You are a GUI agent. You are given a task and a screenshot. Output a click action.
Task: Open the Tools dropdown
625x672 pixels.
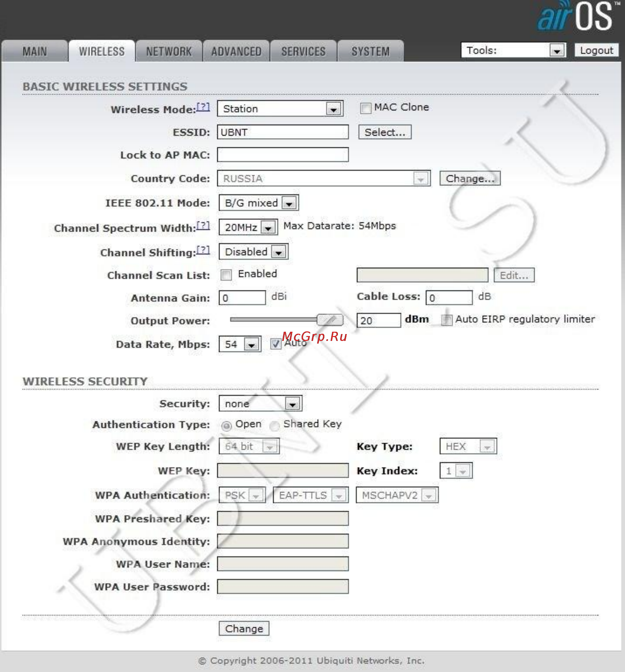(513, 50)
